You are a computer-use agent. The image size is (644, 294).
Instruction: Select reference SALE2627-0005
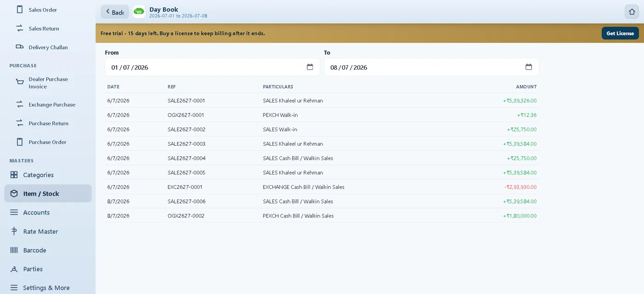point(186,173)
